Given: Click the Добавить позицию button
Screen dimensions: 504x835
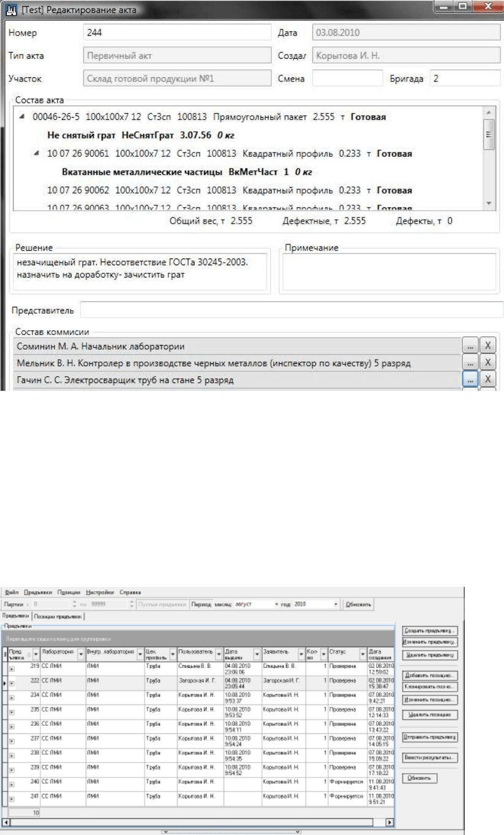Looking at the screenshot, I should pyautogui.click(x=431, y=675).
